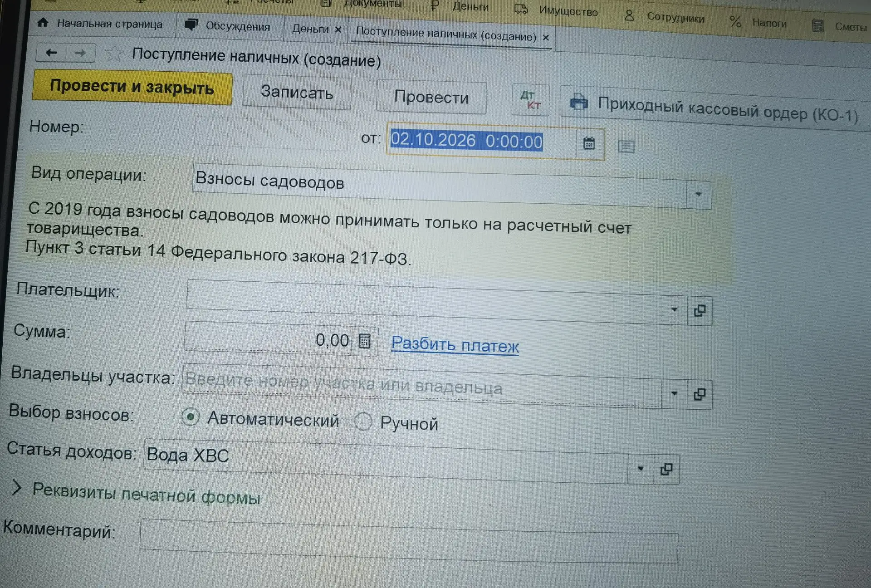Click the Имущество section icon
This screenshot has width=871, height=588.
click(x=521, y=9)
